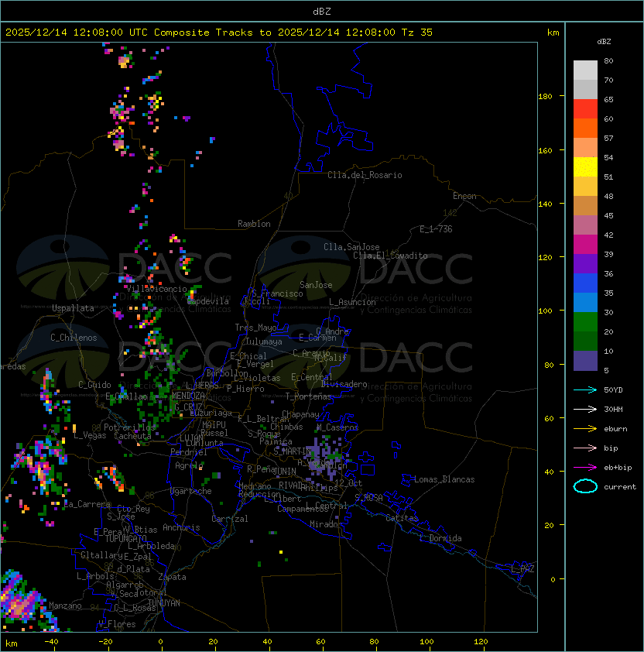The image size is (644, 652).
Task: Click the Anchoris label
Action: tap(181, 527)
